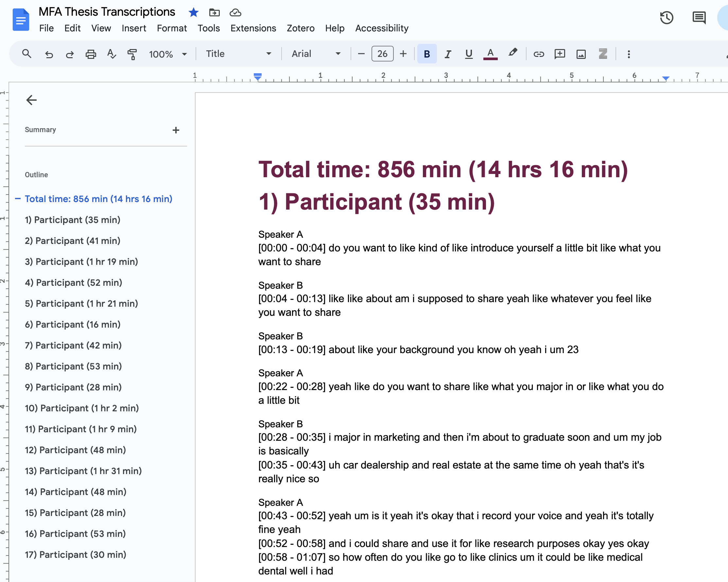
Task: Activate the paint format tool
Action: click(x=132, y=54)
